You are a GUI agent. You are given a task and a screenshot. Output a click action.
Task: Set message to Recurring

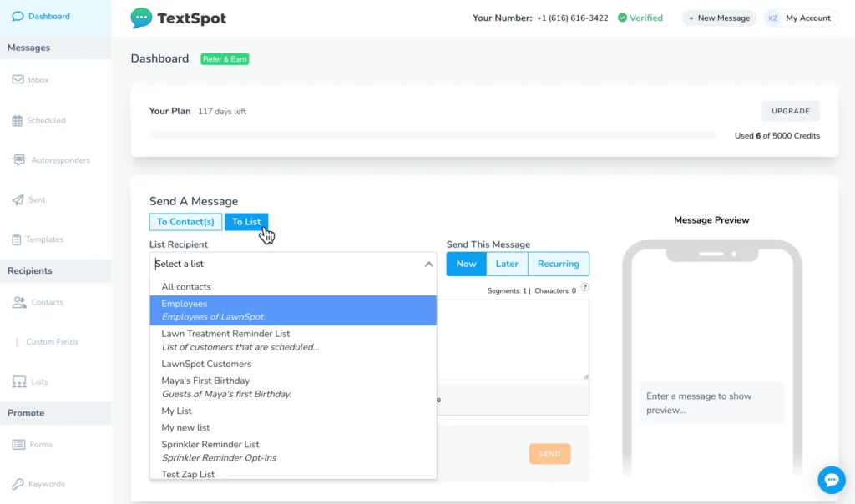[559, 264]
